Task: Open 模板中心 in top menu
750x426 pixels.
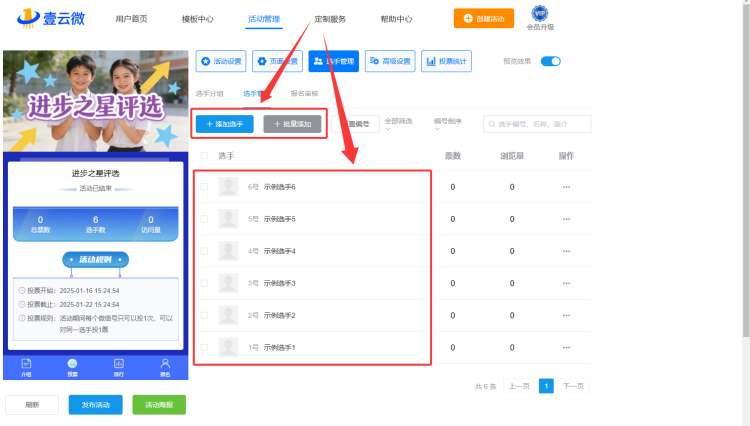Action: [x=198, y=19]
